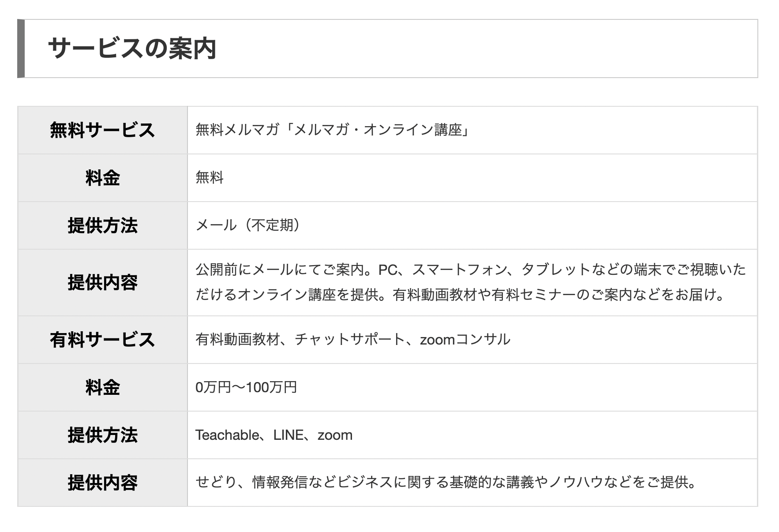The image size is (779, 532).
Task: Click the text line starting with だけるオンライン講座
Action: tap(460, 295)
